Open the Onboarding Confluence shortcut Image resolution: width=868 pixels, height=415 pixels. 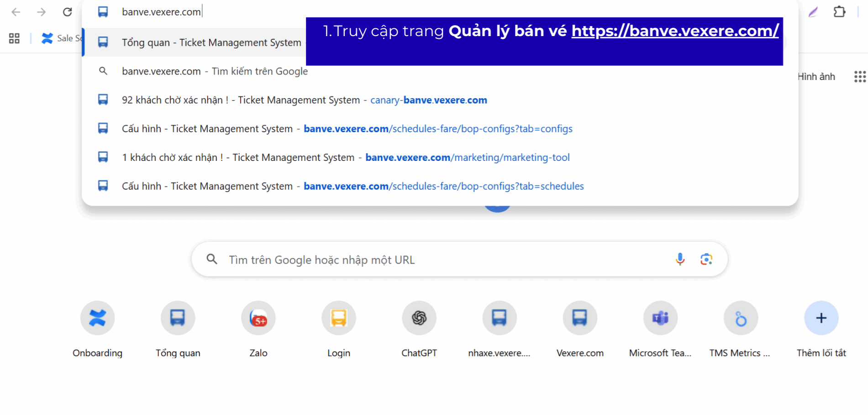point(97,318)
